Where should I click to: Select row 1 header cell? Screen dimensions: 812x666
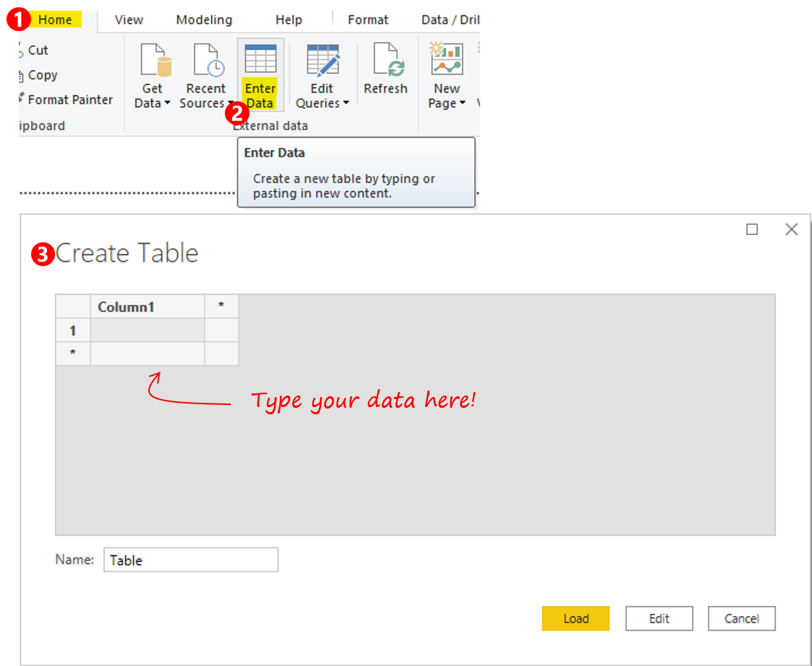(x=73, y=330)
